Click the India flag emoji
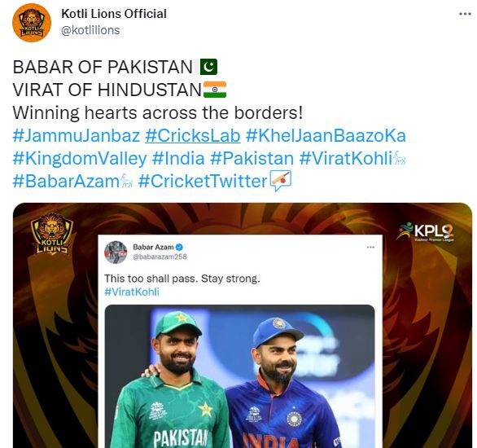The width and height of the screenshot is (477, 448). pos(215,90)
